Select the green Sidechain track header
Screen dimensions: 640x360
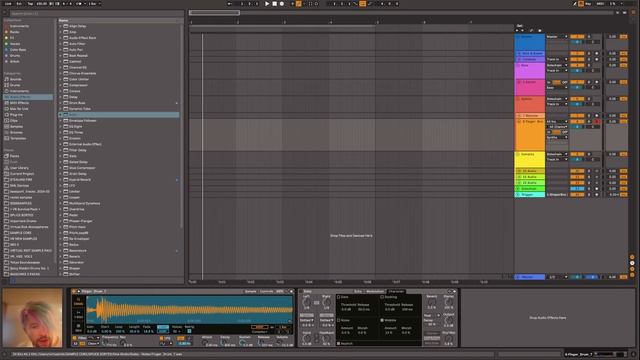[529, 189]
